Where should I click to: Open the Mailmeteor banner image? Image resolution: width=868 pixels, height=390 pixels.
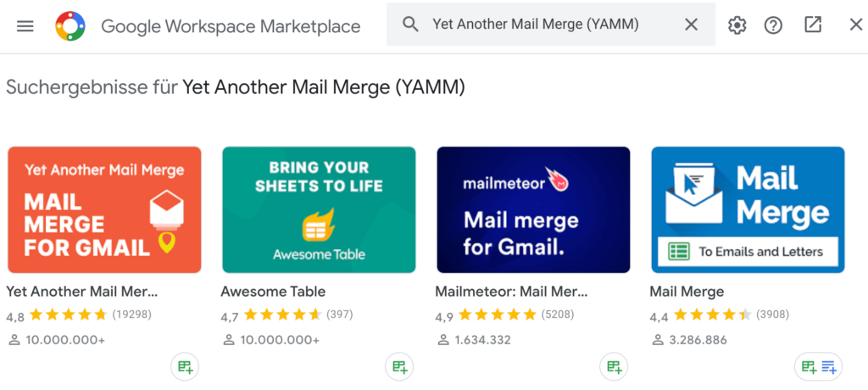(x=534, y=210)
